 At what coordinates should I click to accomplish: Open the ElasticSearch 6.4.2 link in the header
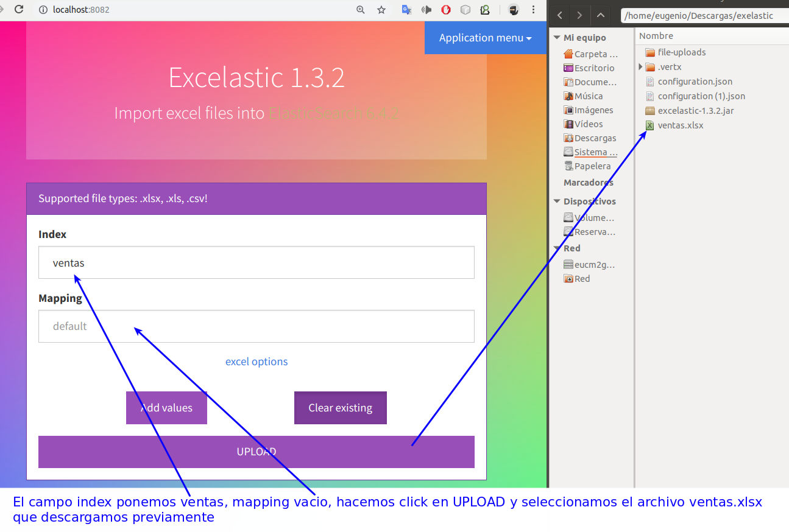click(334, 113)
